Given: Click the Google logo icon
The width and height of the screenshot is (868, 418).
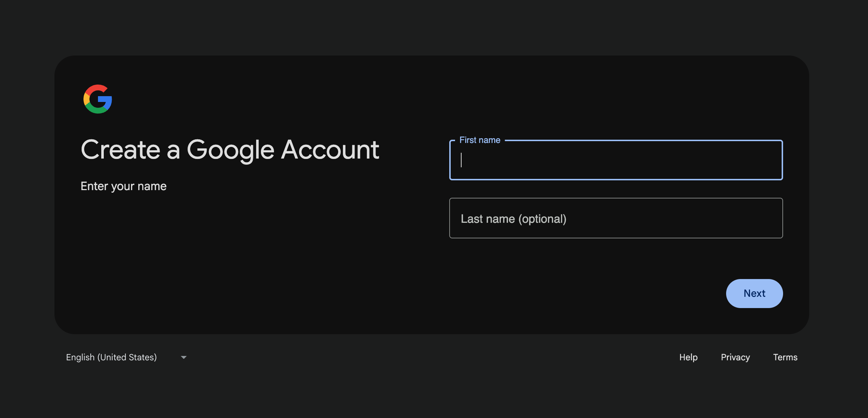Looking at the screenshot, I should click(x=98, y=99).
